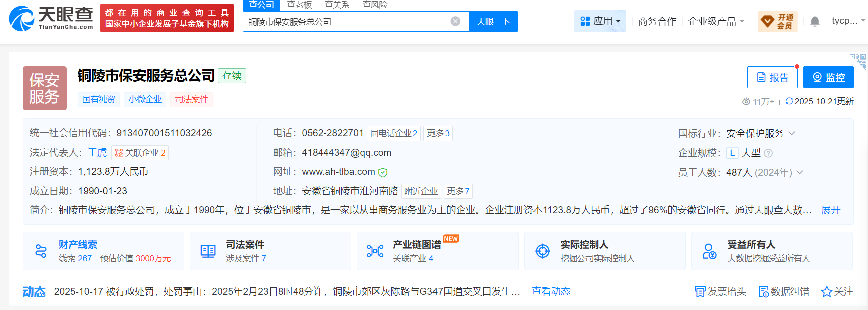Click 发票抬头 invoice link
The image size is (868, 310).
coord(720,291)
